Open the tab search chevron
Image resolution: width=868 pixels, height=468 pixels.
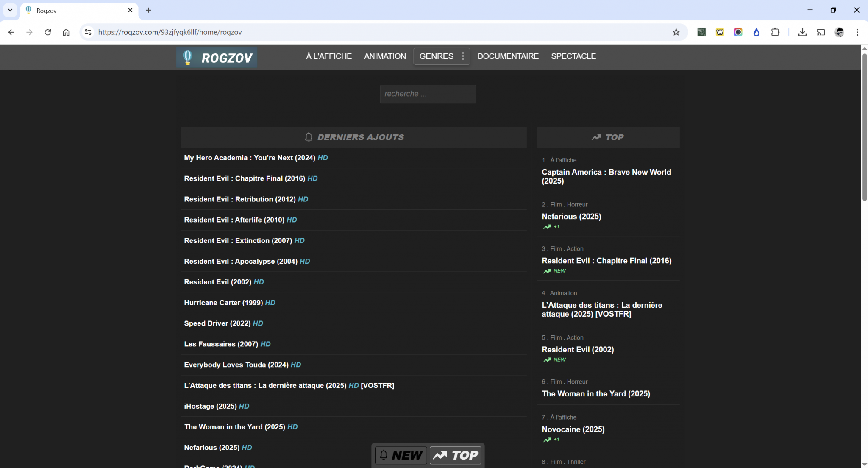pos(10,10)
